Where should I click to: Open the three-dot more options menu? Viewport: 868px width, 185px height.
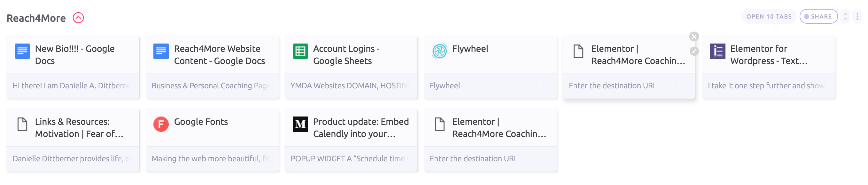click(x=857, y=17)
